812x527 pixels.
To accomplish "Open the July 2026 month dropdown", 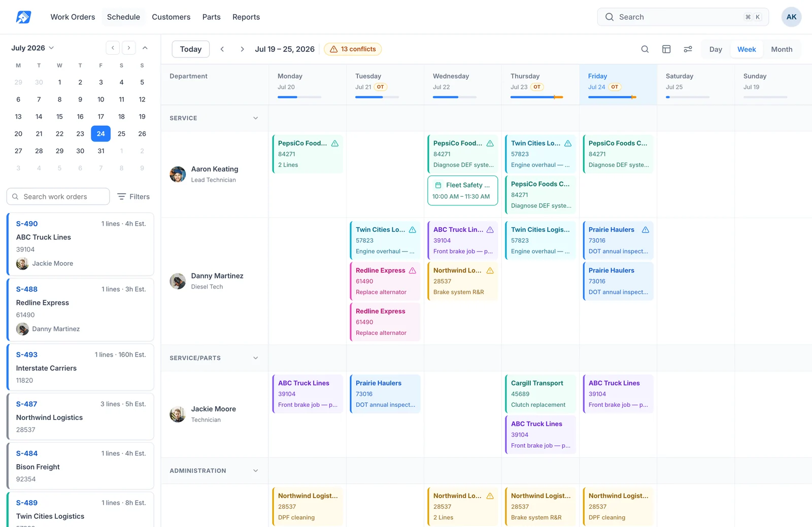I will pos(32,48).
